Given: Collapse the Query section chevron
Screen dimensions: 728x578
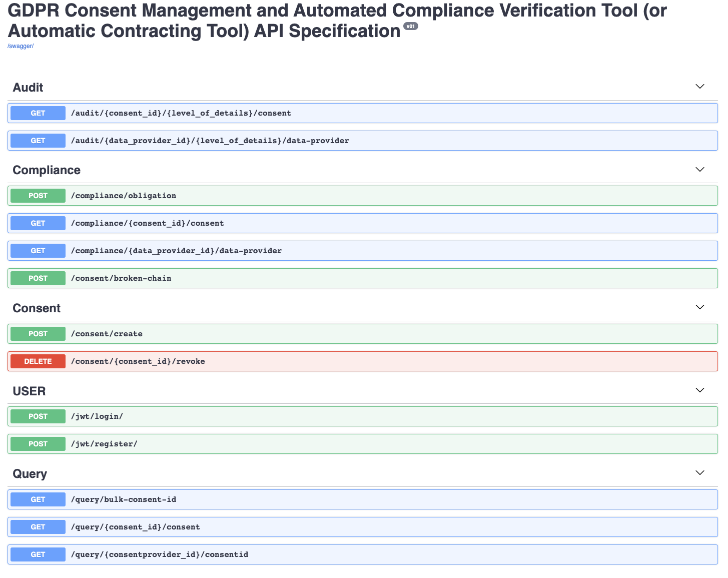Looking at the screenshot, I should click(x=700, y=473).
